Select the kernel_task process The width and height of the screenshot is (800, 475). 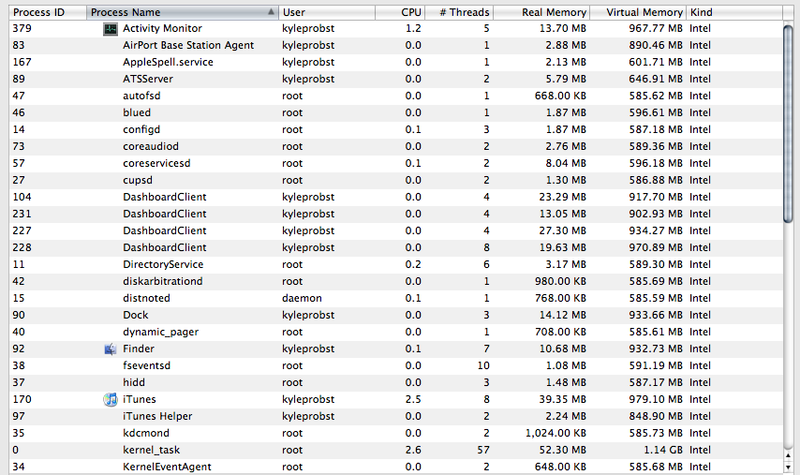(x=395, y=450)
